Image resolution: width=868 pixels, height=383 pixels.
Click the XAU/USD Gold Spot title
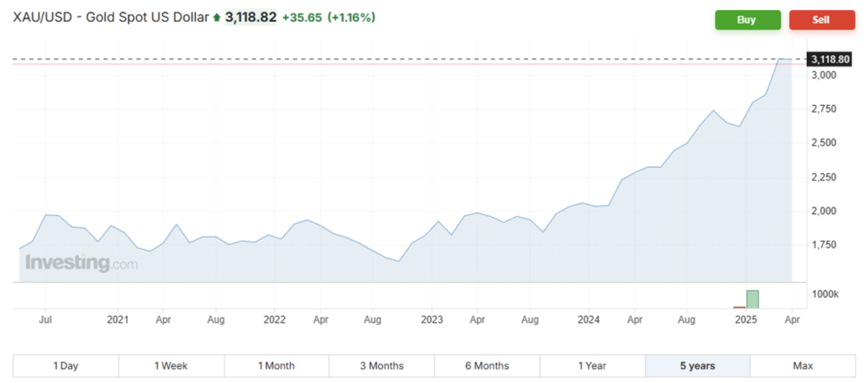[111, 18]
